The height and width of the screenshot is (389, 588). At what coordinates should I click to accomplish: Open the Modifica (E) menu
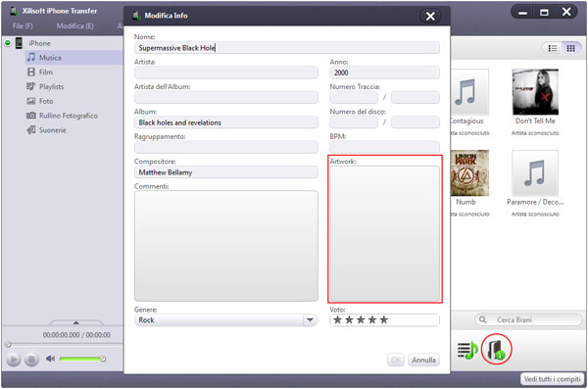(x=74, y=25)
